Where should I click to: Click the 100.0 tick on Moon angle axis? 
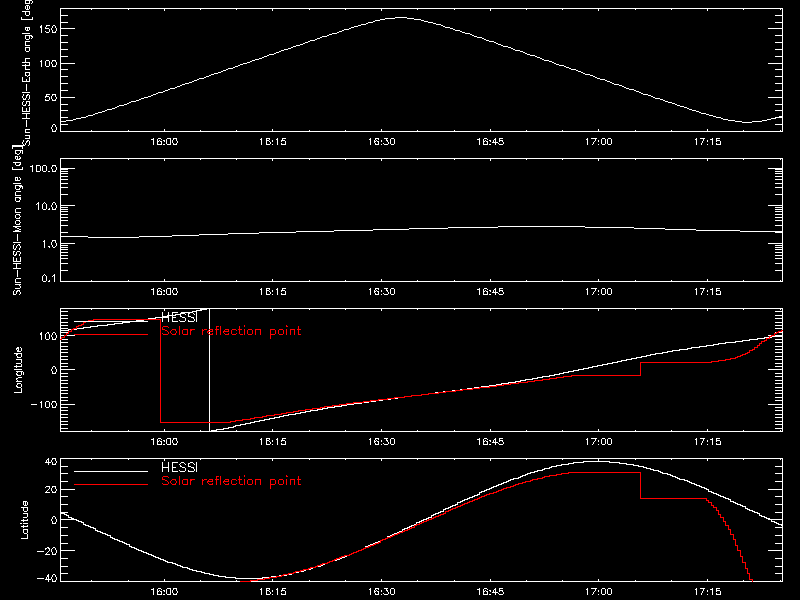(43, 168)
